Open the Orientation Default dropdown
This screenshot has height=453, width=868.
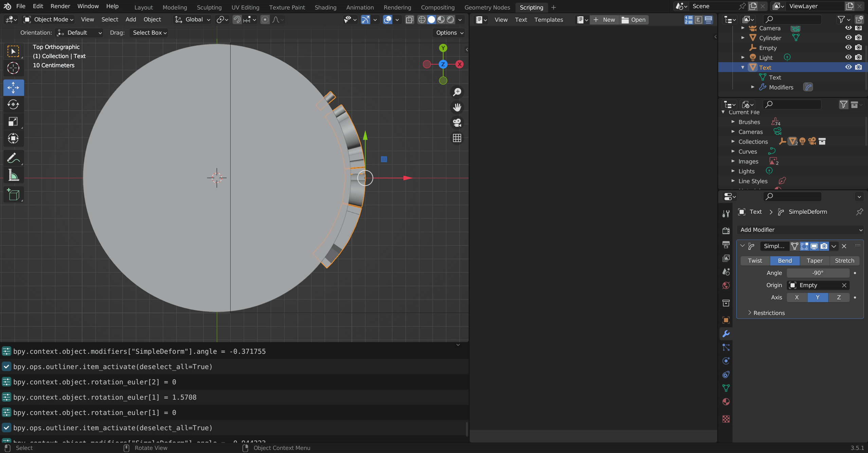pos(79,33)
